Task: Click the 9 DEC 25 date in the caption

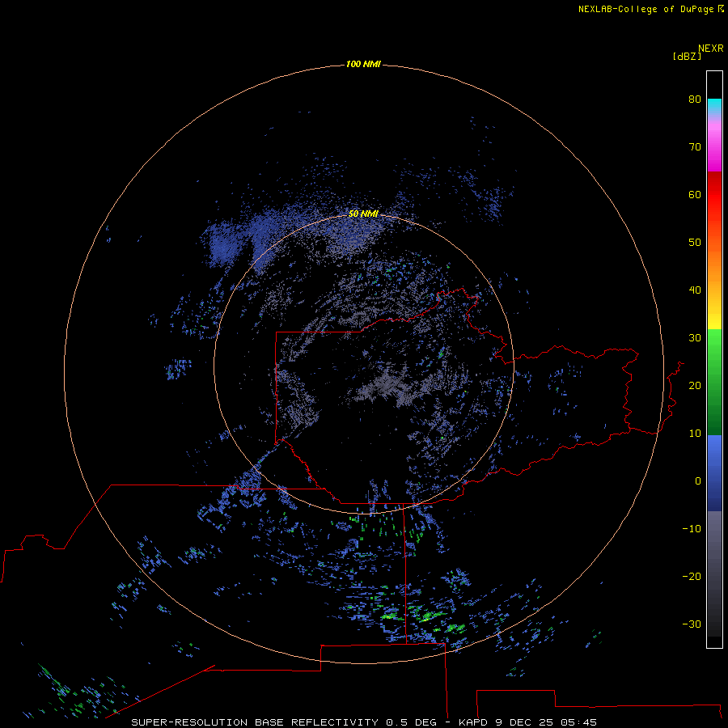Action: (524, 722)
